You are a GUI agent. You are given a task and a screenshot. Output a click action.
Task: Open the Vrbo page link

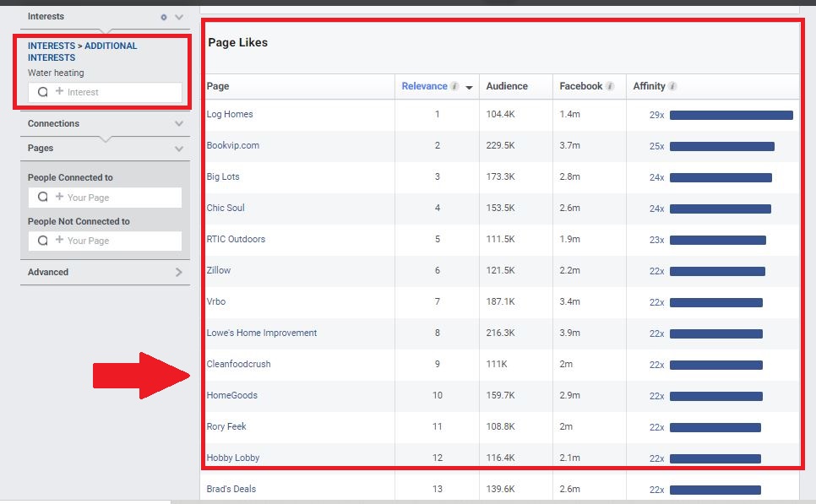(216, 301)
